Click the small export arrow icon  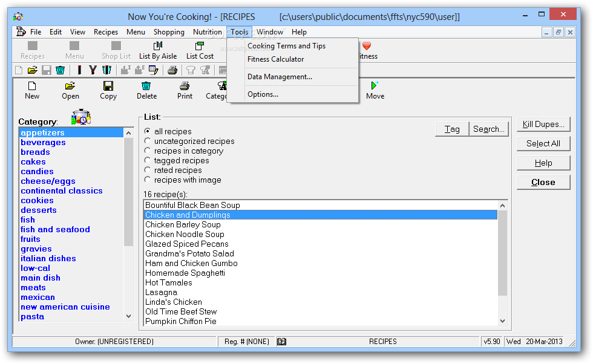140,70
